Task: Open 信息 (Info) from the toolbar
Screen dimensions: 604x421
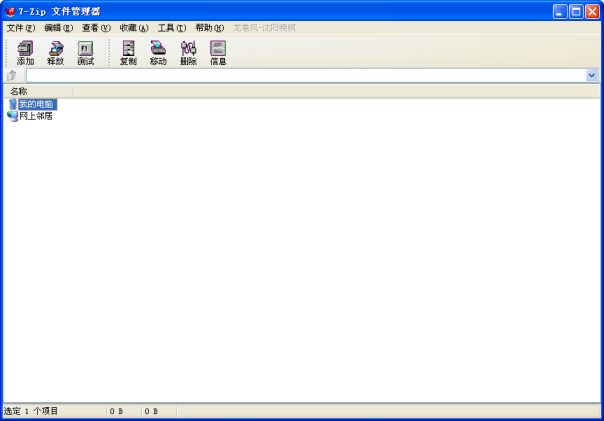Action: [218, 53]
